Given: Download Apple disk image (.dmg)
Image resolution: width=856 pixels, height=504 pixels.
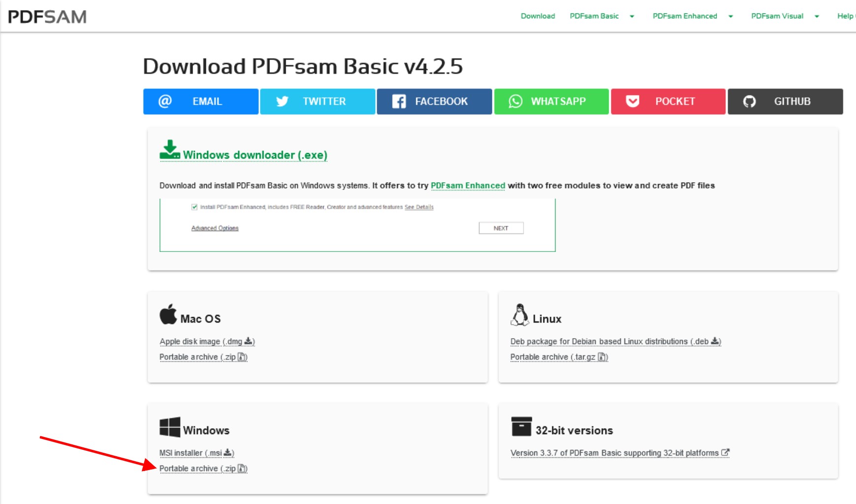Looking at the screenshot, I should pos(207,342).
